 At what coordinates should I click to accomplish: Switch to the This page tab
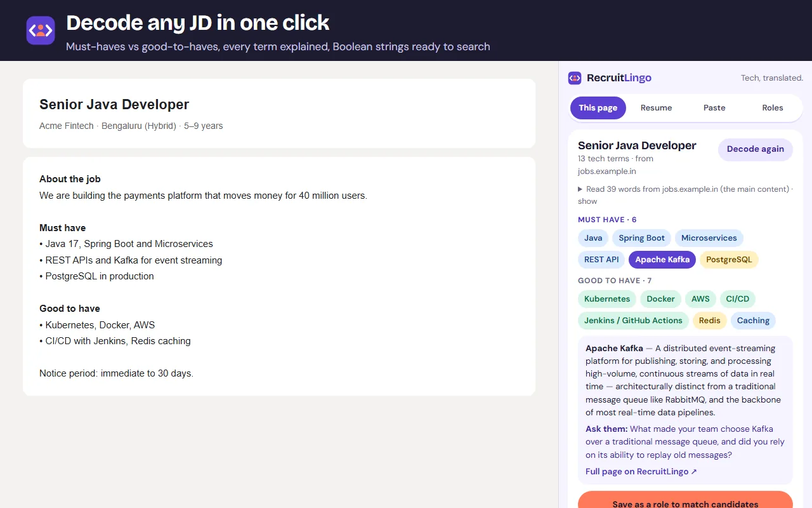pos(598,108)
